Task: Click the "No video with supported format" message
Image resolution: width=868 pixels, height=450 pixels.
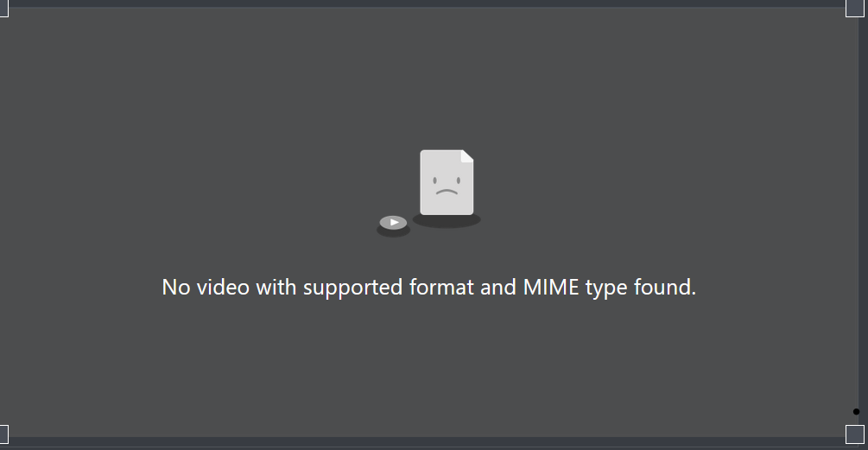Action: [429, 288]
